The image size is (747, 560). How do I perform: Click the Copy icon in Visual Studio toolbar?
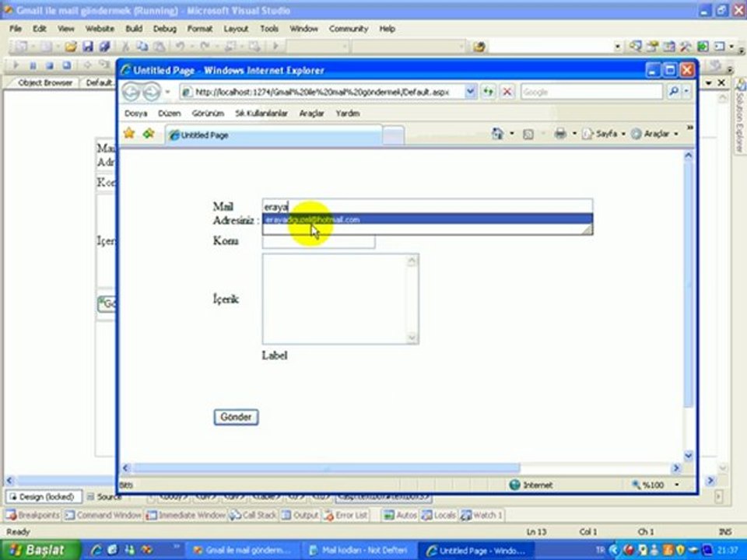point(142,46)
